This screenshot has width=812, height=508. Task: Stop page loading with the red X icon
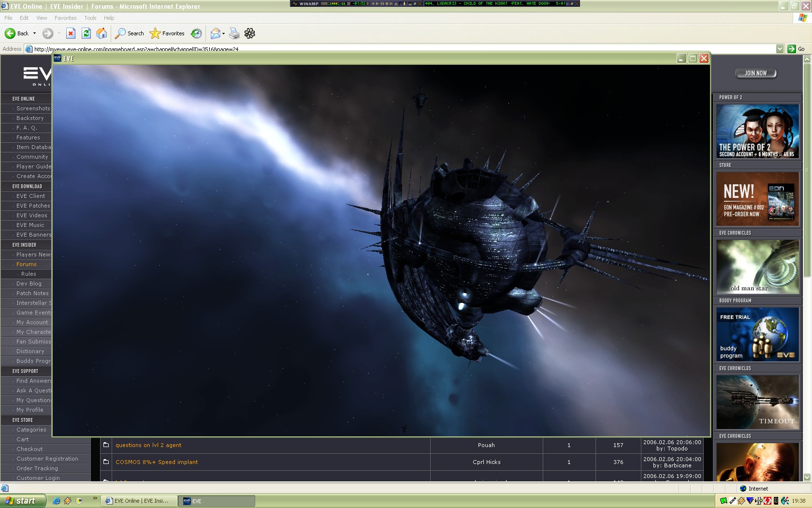[x=71, y=33]
